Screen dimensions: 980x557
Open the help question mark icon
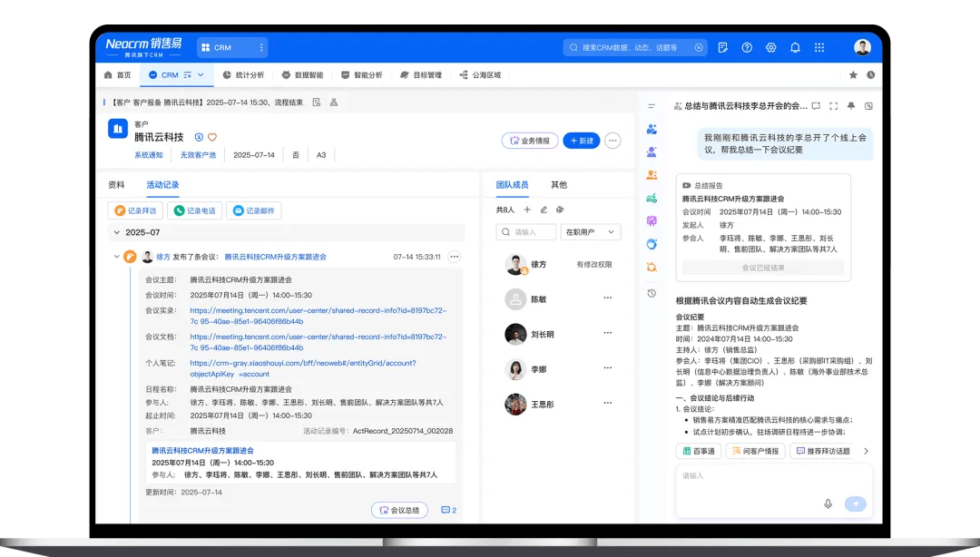click(x=747, y=47)
